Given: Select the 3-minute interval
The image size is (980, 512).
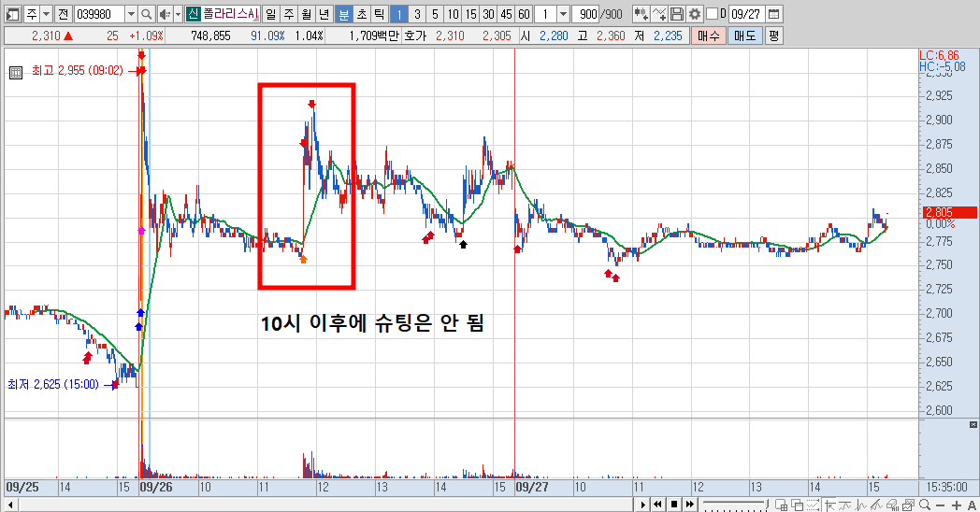Looking at the screenshot, I should tap(417, 14).
